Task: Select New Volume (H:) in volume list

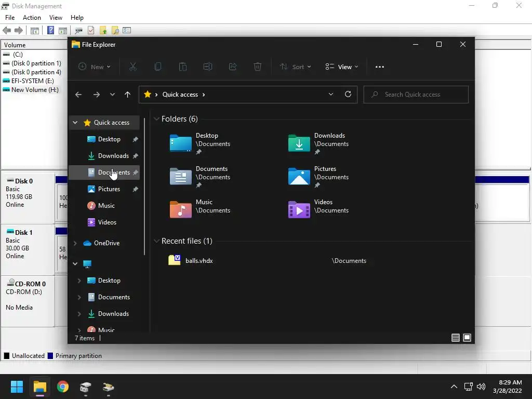Action: coord(31,90)
